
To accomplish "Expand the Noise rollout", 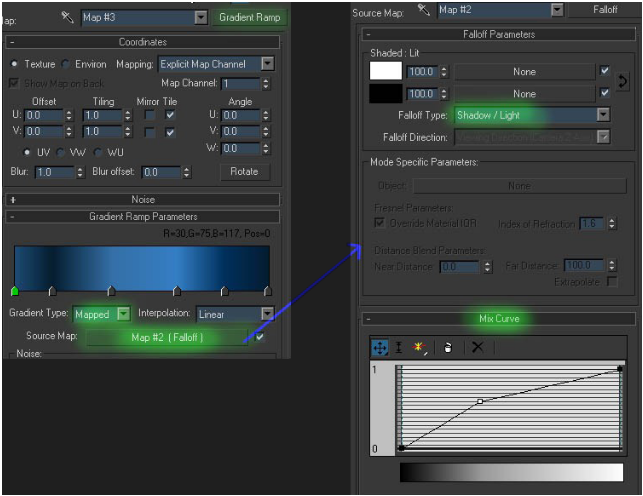I will click(x=143, y=200).
